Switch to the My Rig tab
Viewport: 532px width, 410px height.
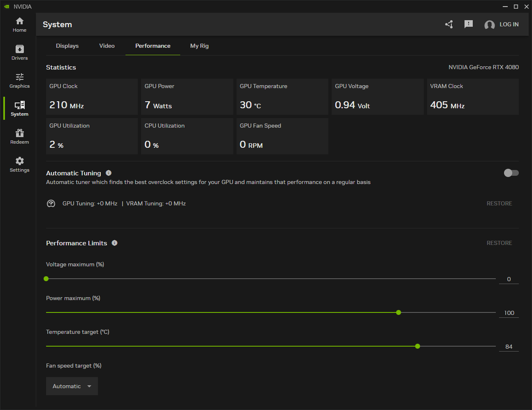(x=200, y=46)
